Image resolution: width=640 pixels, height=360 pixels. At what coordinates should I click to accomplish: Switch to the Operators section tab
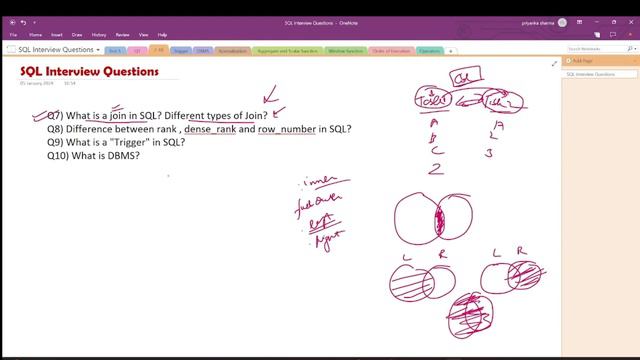(430, 51)
